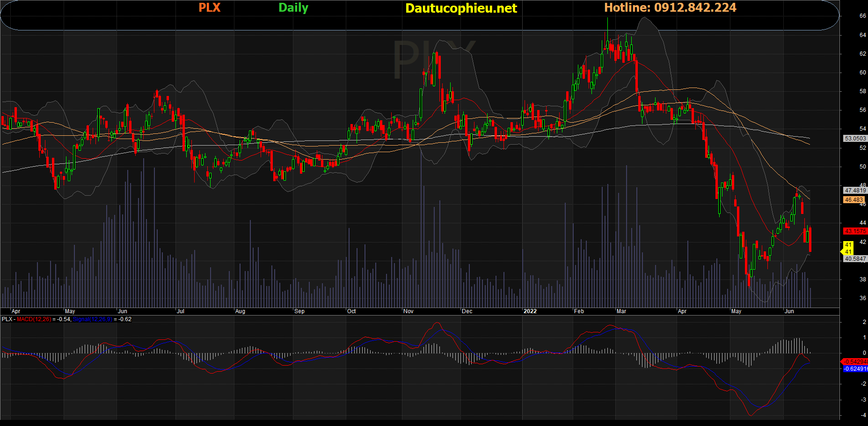This screenshot has height=426, width=868.
Task: Select the Aug marker on time axis
Action: click(x=240, y=311)
